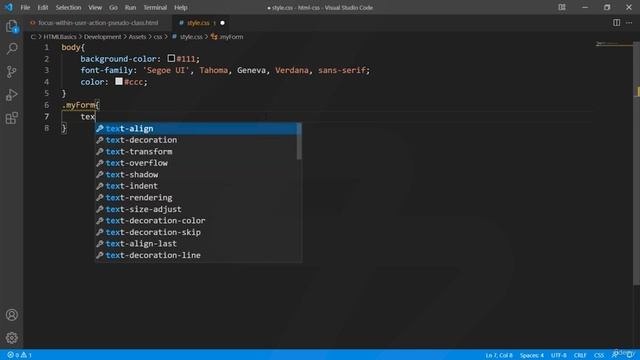Click the suggestion list scrollbar

299,142
